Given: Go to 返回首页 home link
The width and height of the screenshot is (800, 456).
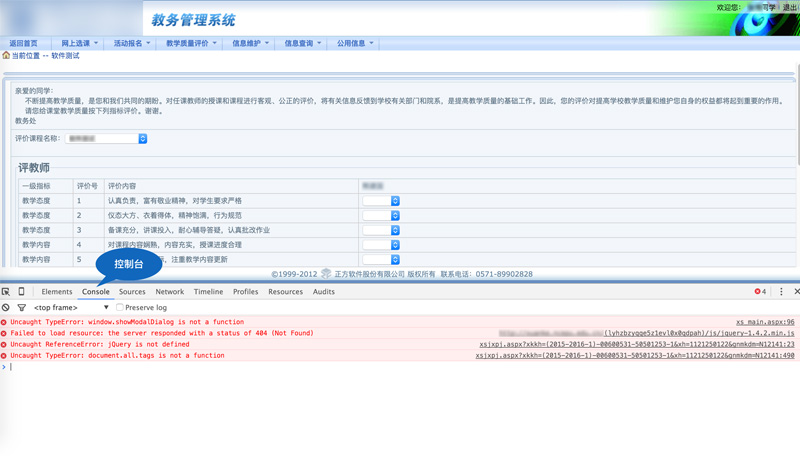Looking at the screenshot, I should pos(23,43).
